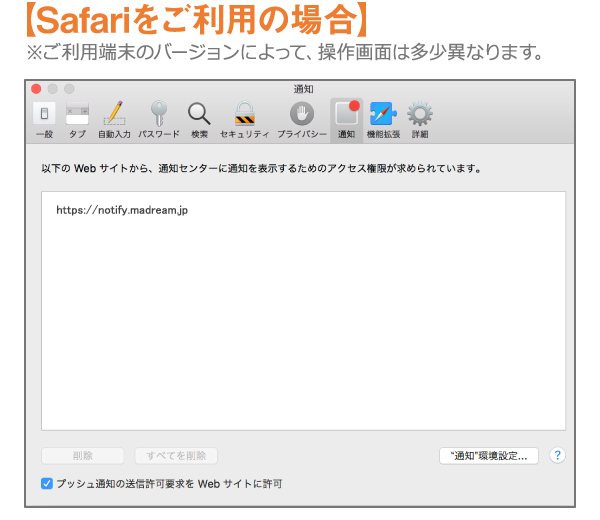Open "通知"環境設定... notification preferences button
The height and width of the screenshot is (520, 600).
click(489, 456)
